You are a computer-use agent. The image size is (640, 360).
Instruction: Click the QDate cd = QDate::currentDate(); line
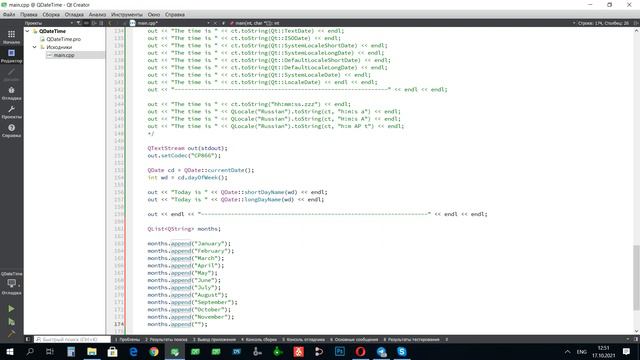[x=201, y=170]
